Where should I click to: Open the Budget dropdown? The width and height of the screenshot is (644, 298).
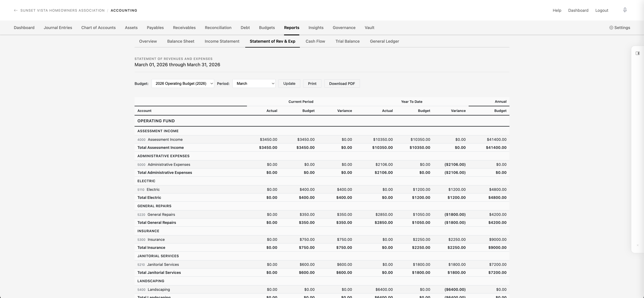click(x=183, y=83)
